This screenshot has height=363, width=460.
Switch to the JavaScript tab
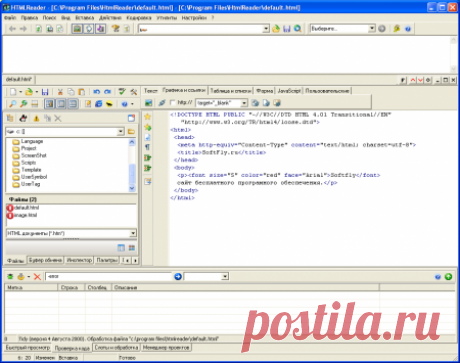pyautogui.click(x=289, y=91)
